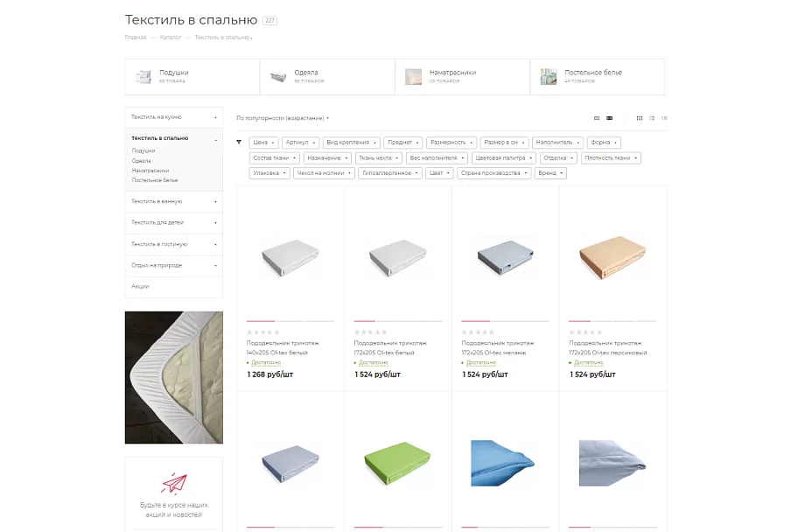Click the pillow icon in the Подушки card
The height and width of the screenshot is (532, 798).
coord(143,77)
